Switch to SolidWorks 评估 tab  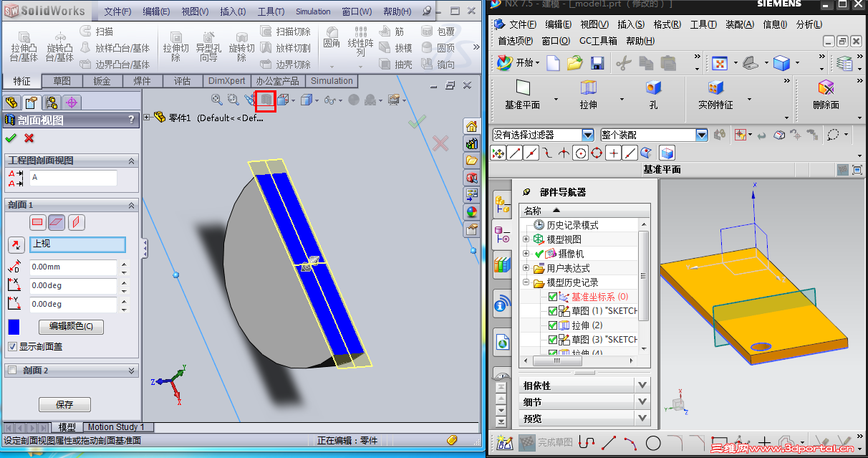(183, 81)
